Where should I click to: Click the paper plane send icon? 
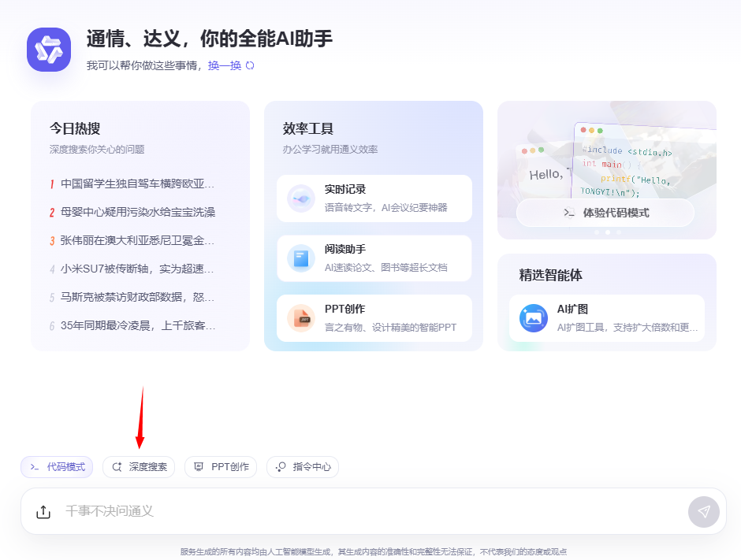pyautogui.click(x=703, y=511)
